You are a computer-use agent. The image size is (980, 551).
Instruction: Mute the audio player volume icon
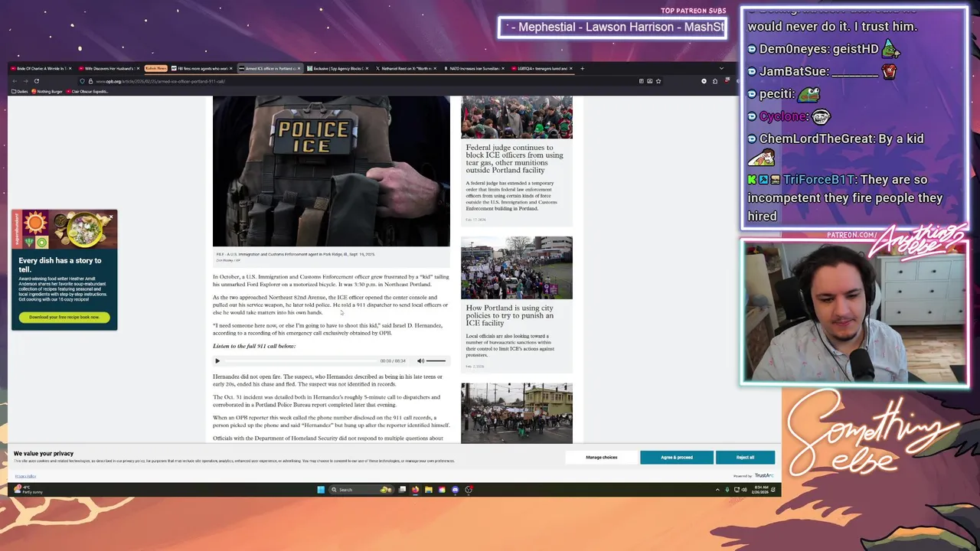point(420,360)
